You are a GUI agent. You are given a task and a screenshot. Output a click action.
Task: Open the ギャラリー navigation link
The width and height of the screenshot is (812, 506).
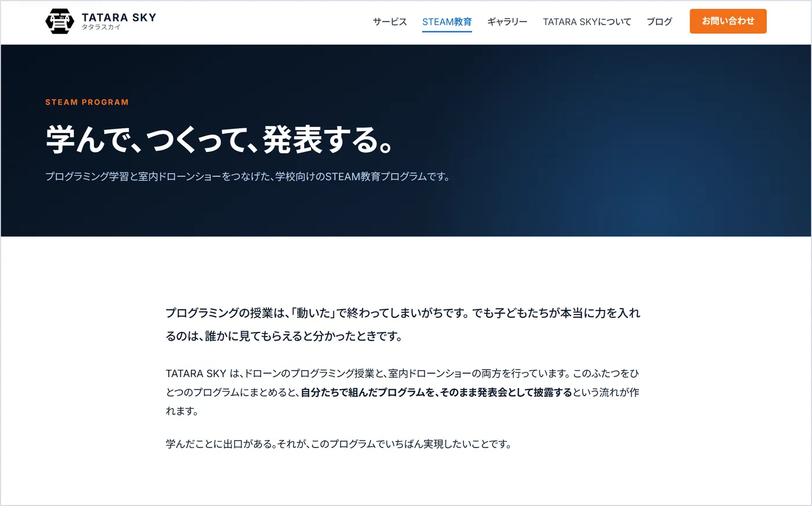507,21
